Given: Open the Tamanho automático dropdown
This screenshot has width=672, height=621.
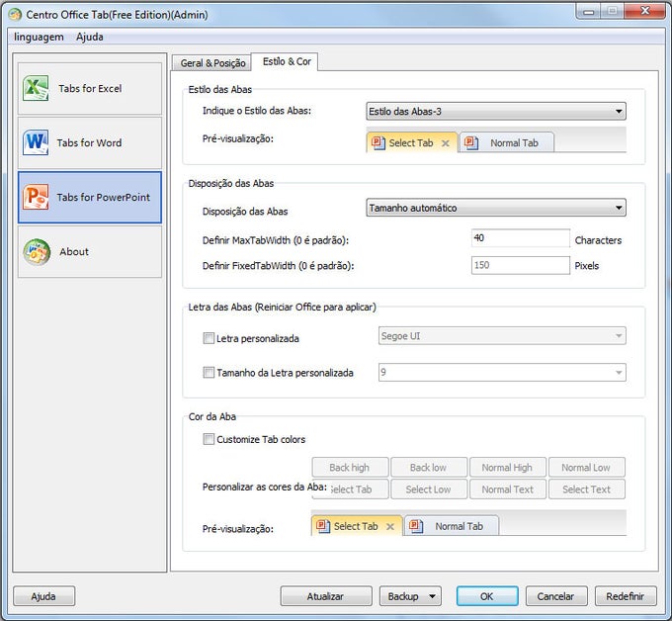Looking at the screenshot, I should pos(496,208).
